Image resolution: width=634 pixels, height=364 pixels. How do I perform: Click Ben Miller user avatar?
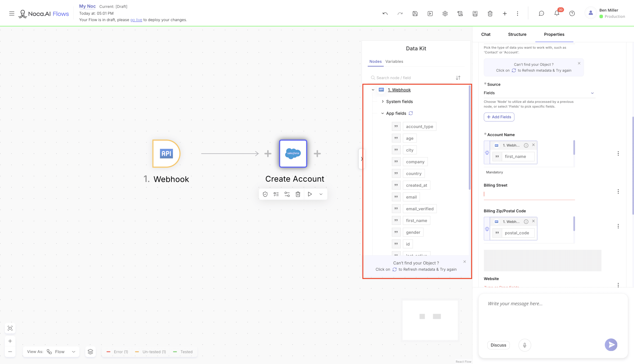pyautogui.click(x=591, y=13)
